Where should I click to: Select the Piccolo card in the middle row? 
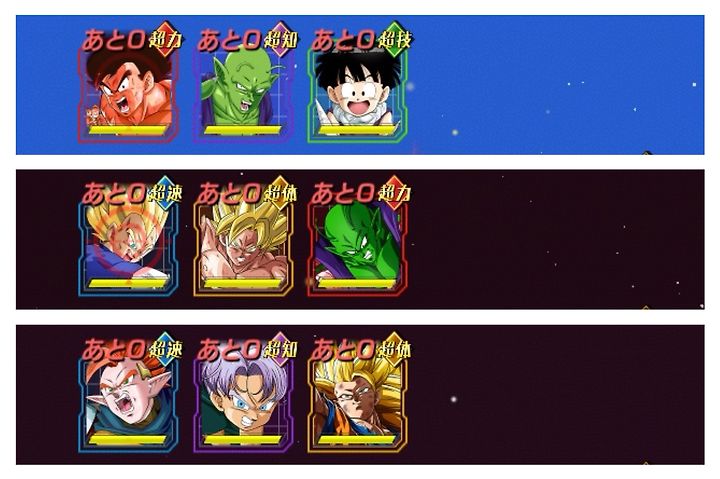(x=357, y=248)
